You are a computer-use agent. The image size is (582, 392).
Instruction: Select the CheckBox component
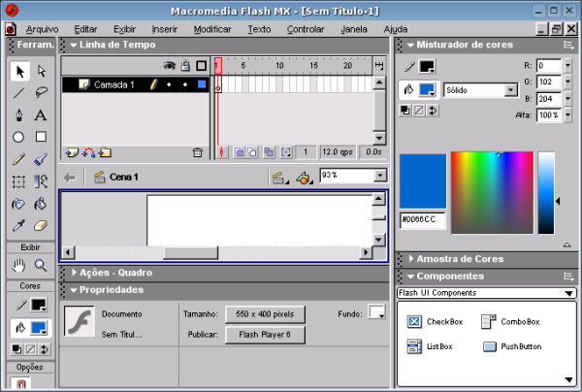435,321
